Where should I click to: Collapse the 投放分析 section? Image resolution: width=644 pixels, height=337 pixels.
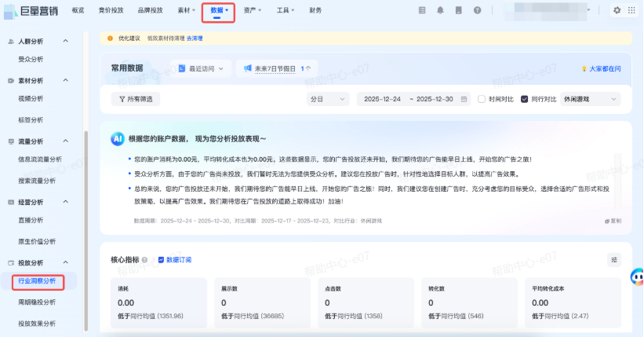(66, 262)
